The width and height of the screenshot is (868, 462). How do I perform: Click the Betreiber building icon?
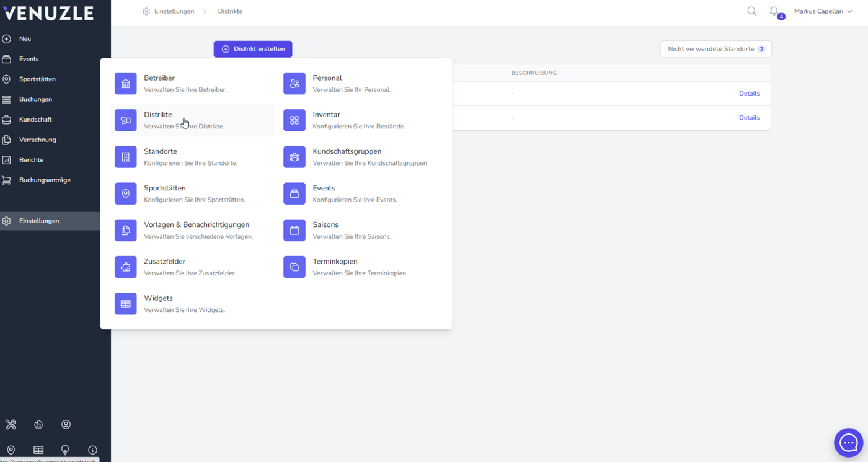point(126,84)
